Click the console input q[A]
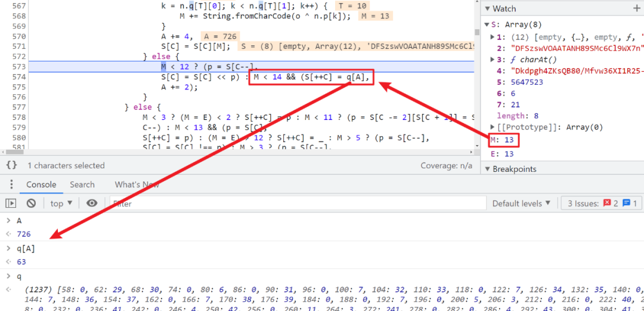Screen dimensions: 644x311 [x=26, y=248]
